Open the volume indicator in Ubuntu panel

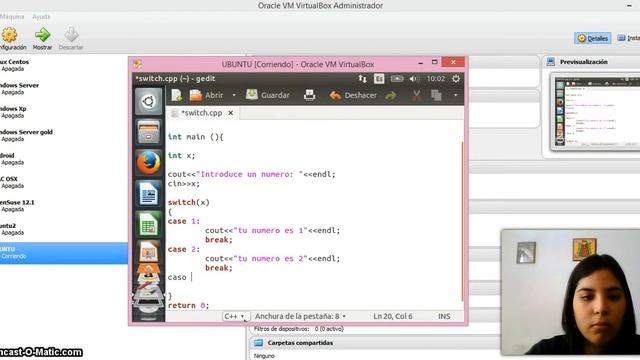[x=413, y=78]
